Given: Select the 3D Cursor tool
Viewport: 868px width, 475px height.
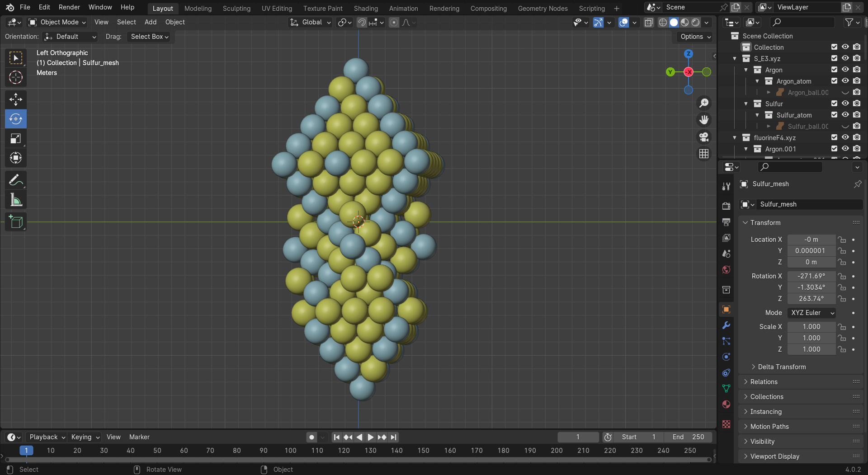Looking at the screenshot, I should 16,77.
